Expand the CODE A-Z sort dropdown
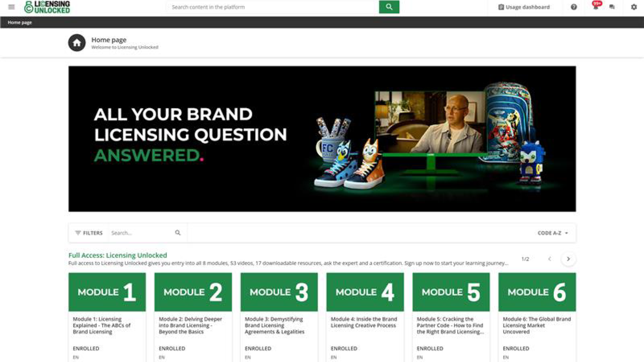The image size is (644, 362). pyautogui.click(x=553, y=233)
